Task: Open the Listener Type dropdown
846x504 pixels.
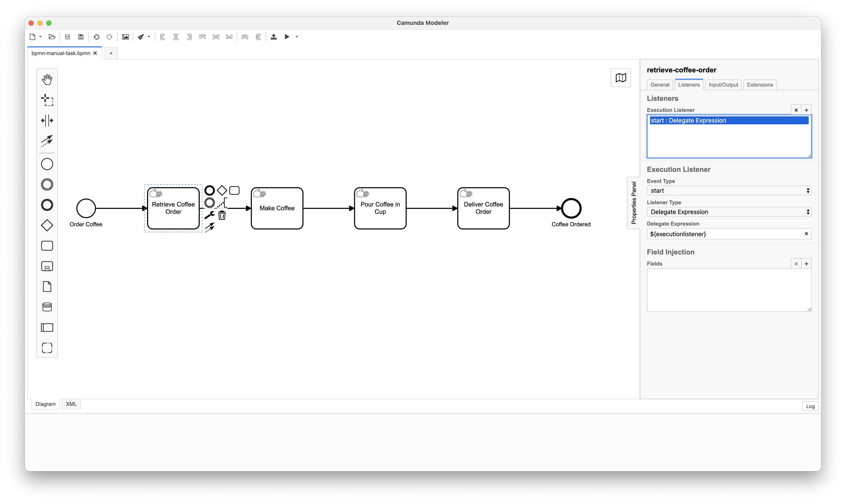Action: (x=729, y=212)
